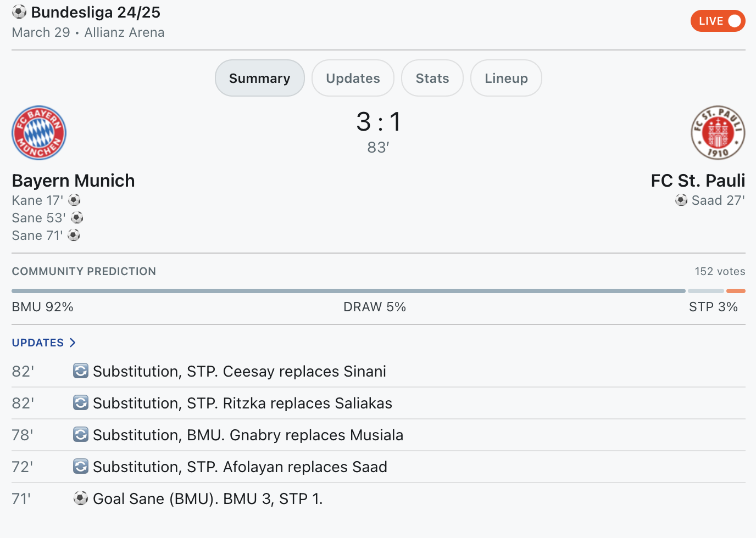Image resolution: width=756 pixels, height=538 pixels.
Task: Click the goal ball icon next to Saad 27'
Action: pyautogui.click(x=681, y=200)
